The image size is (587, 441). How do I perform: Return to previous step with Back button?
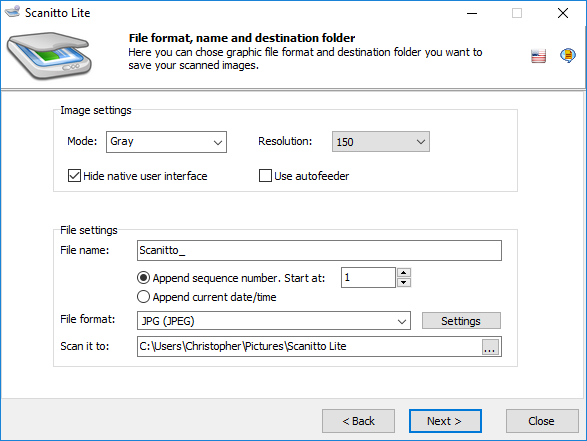[x=358, y=421]
